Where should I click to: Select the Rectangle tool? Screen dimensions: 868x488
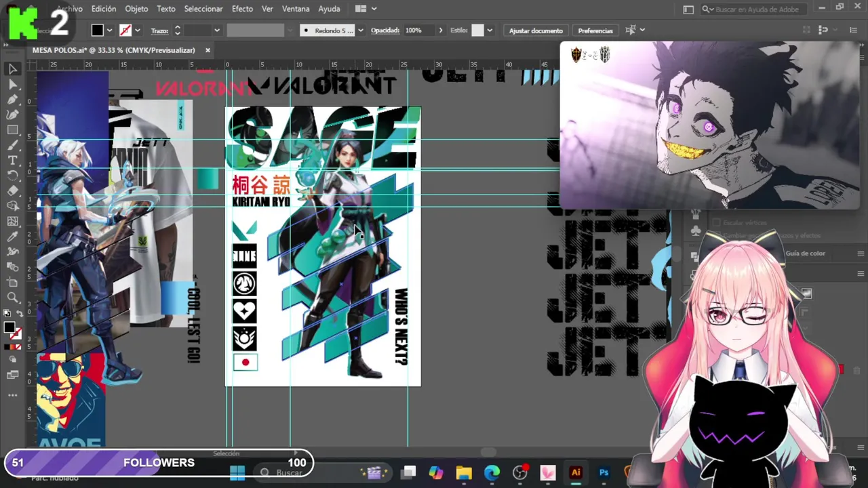tap(12, 130)
